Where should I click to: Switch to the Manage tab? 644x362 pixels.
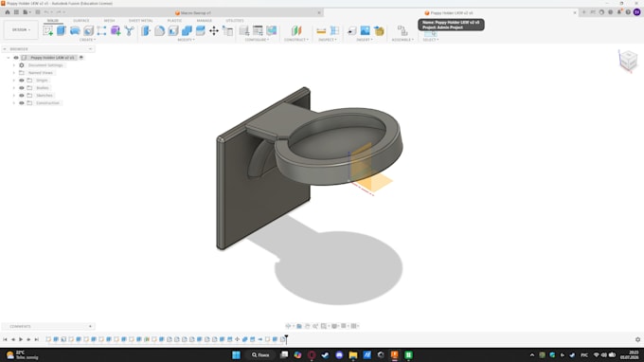[205, 21]
